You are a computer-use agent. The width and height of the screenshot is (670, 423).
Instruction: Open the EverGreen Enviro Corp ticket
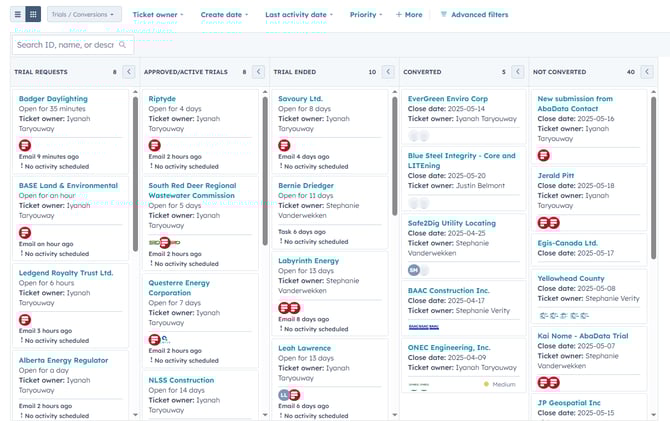pyautogui.click(x=447, y=99)
